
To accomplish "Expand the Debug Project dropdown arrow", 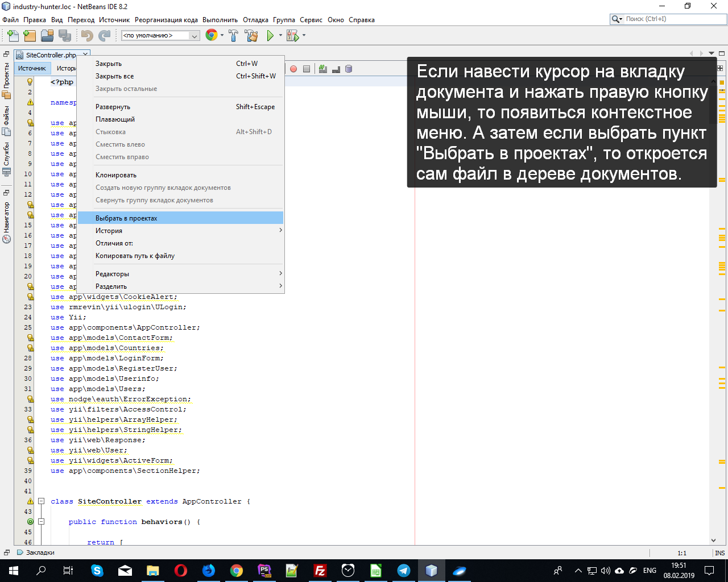I will pos(304,36).
